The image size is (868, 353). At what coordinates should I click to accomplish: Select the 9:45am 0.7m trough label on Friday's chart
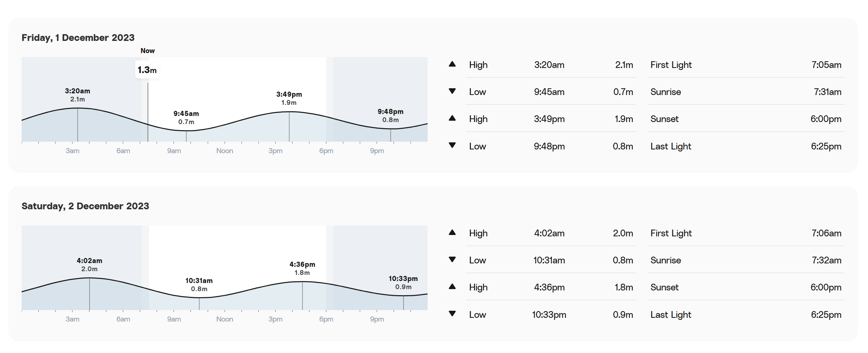pos(186,118)
